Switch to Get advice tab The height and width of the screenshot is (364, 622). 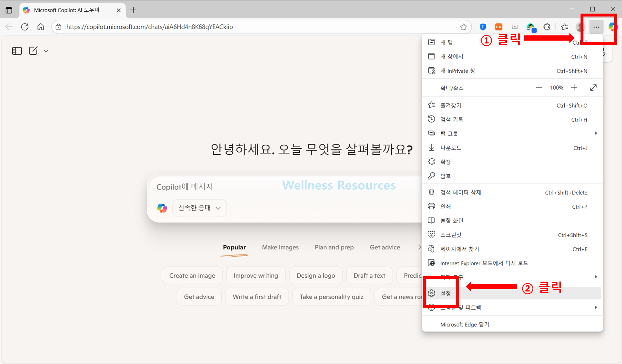385,247
